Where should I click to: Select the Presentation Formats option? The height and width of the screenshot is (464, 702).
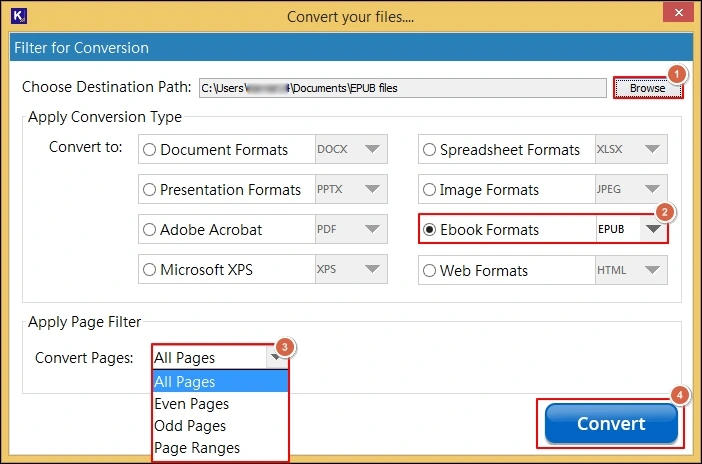coord(150,190)
